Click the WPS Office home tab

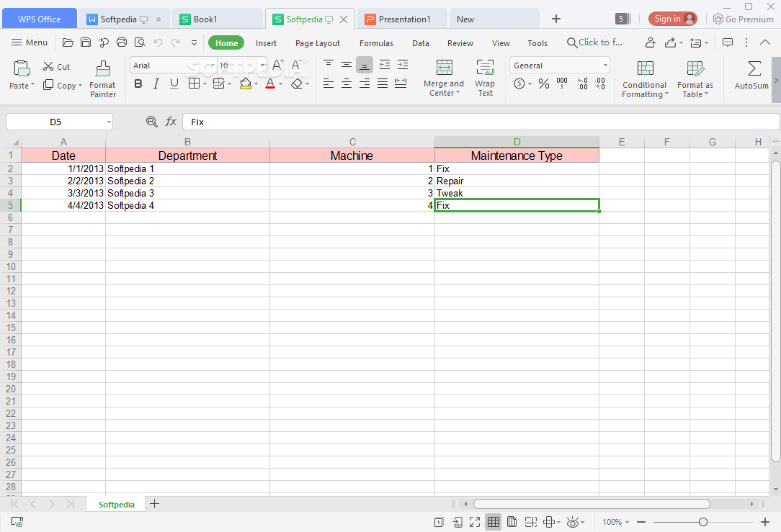[40, 19]
